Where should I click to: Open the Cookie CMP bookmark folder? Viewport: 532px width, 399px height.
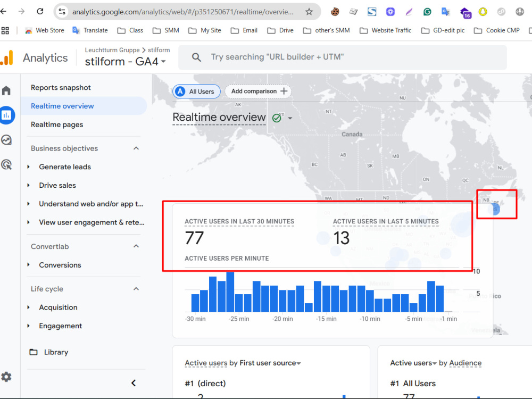[497, 30]
